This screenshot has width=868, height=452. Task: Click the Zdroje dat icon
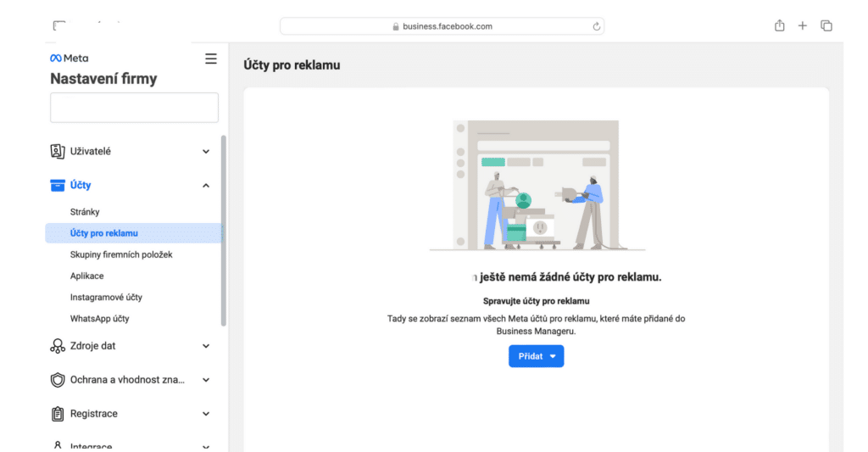[x=58, y=346]
